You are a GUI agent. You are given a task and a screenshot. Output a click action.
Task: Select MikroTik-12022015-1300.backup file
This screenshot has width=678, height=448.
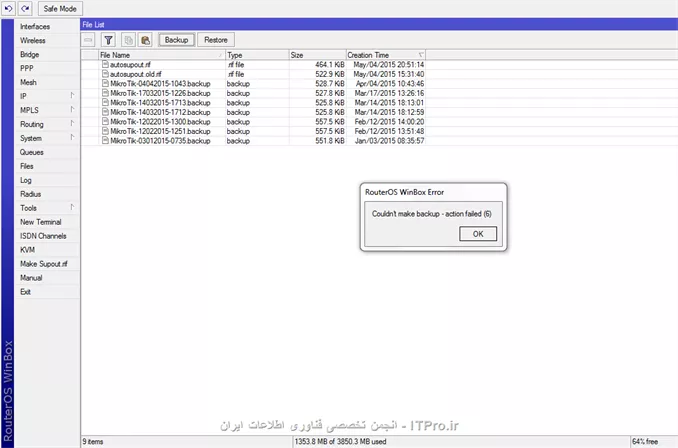click(160, 122)
